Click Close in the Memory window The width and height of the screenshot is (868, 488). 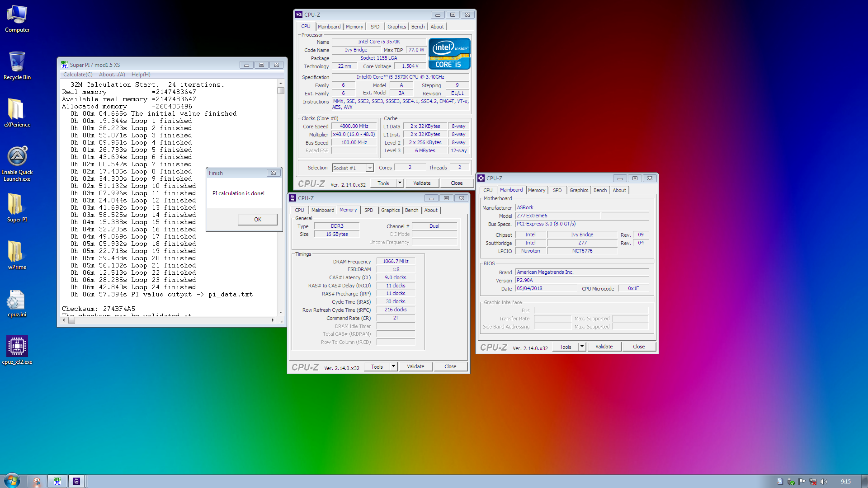pyautogui.click(x=450, y=366)
